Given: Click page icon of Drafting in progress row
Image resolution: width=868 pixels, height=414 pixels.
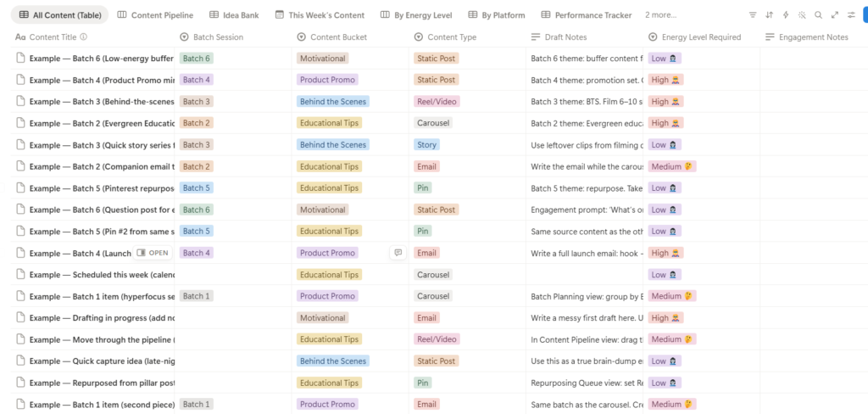Looking at the screenshot, I should click(x=20, y=317).
